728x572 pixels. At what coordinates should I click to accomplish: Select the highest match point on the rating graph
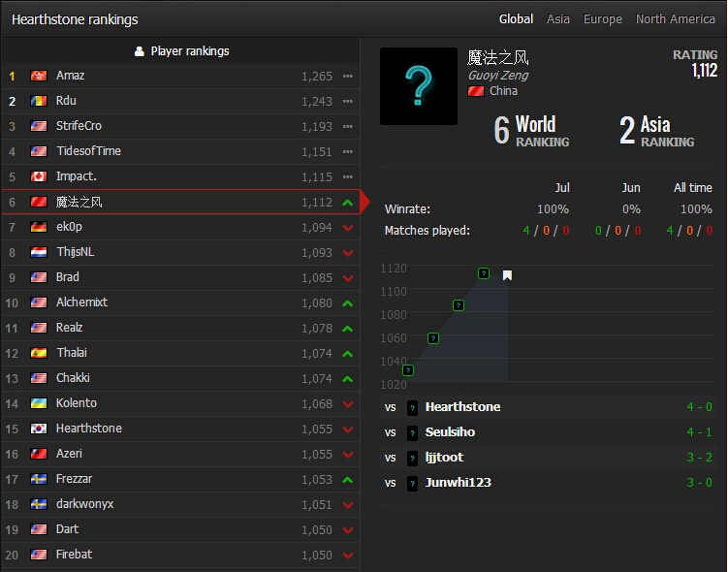point(484,273)
